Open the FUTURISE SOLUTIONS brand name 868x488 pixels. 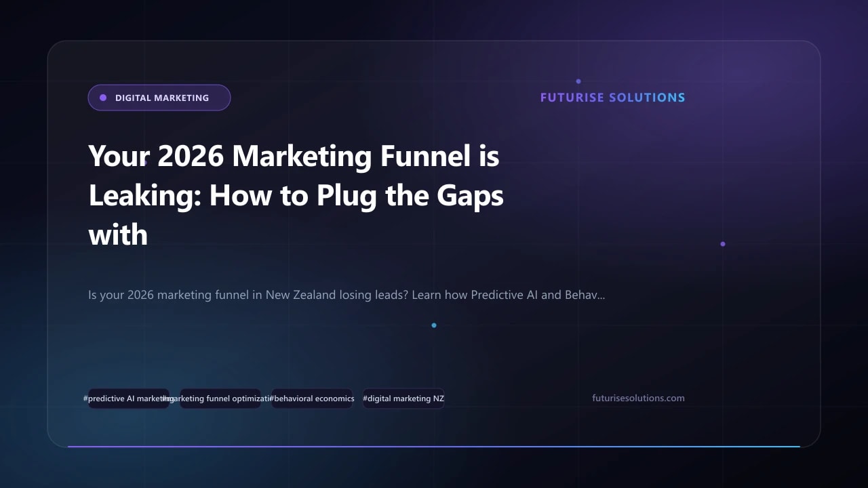(x=612, y=98)
